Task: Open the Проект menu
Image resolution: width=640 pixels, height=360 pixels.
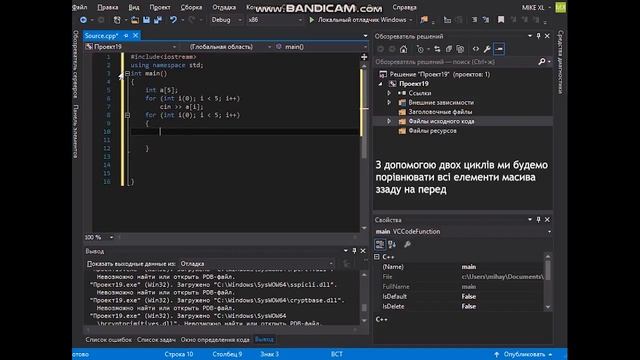Action: point(160,7)
